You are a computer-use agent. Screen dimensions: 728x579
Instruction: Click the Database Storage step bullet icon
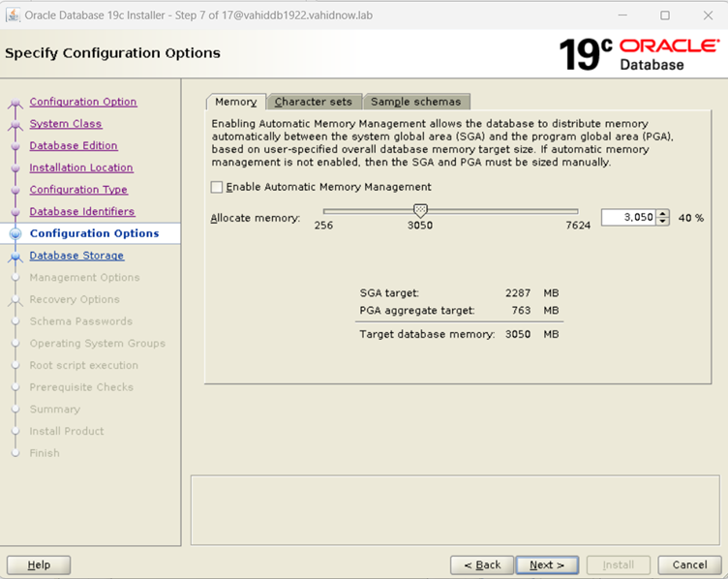[15, 257]
